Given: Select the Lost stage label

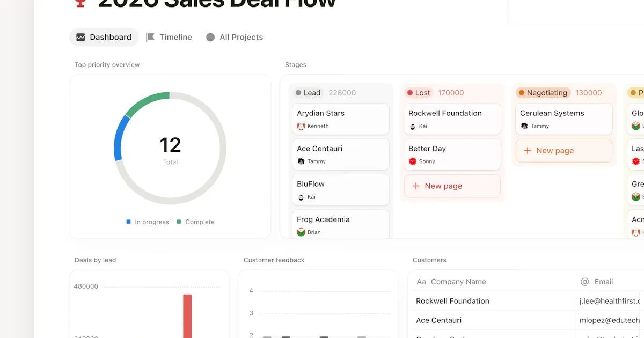Looking at the screenshot, I should (419, 93).
